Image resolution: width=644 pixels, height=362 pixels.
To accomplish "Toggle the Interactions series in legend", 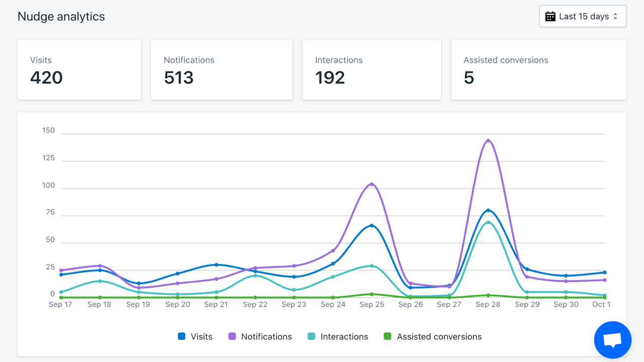I will pos(338,337).
